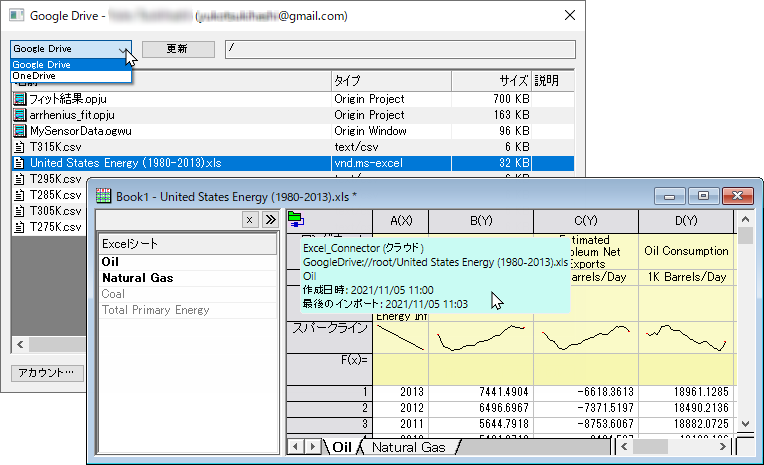Select Google Drive option in dropdown list

tap(71, 65)
